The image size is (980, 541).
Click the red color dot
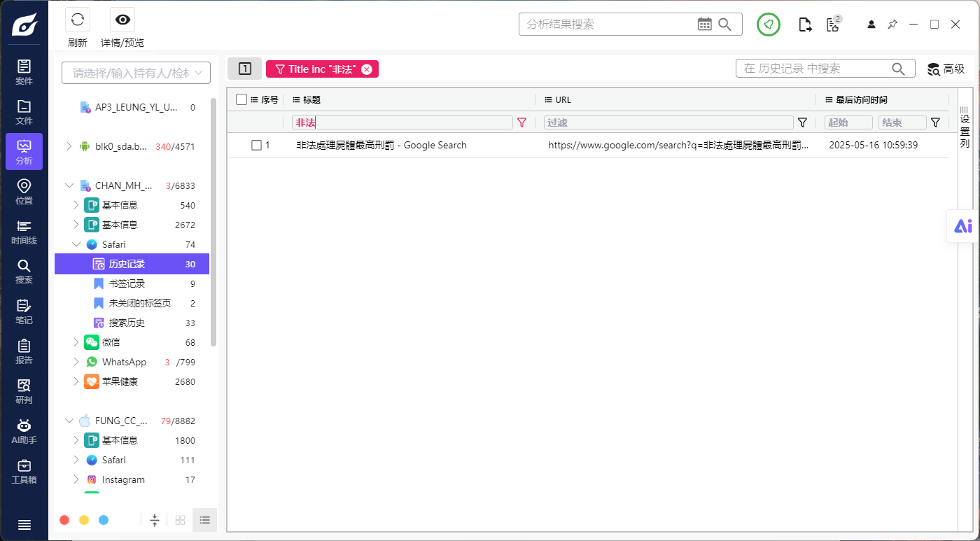64,520
